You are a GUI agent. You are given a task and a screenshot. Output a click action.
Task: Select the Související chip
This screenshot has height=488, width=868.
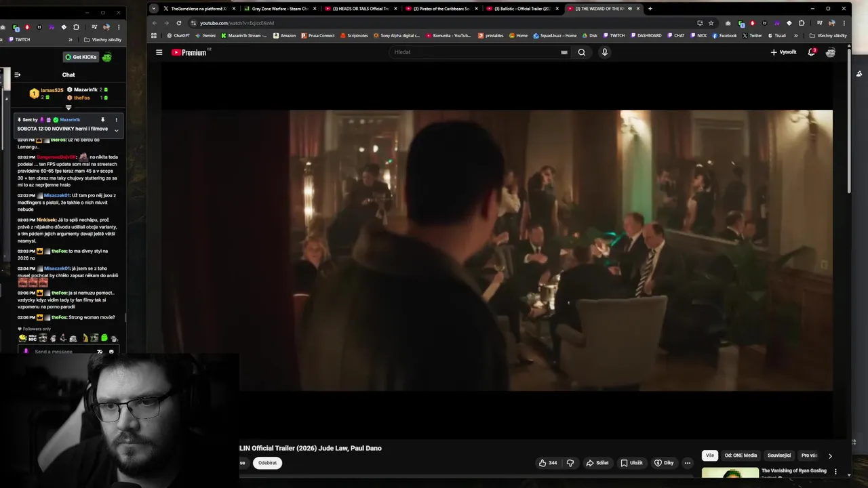coord(779,455)
